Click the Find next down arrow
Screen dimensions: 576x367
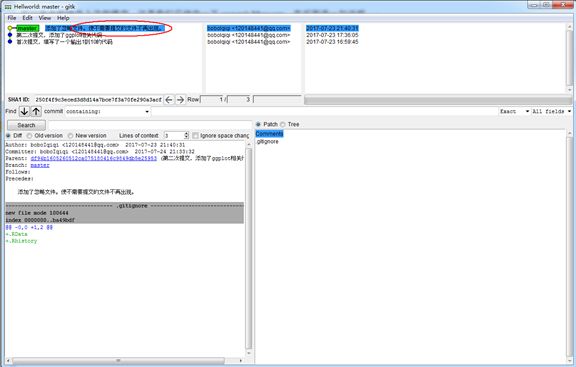24,111
